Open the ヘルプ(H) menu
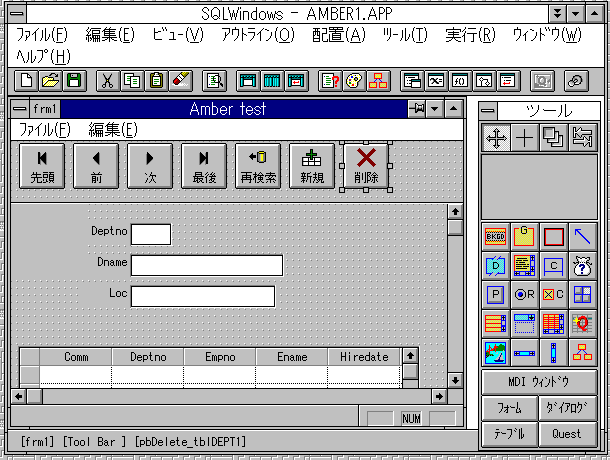This screenshot has width=610, height=460. pyautogui.click(x=43, y=57)
